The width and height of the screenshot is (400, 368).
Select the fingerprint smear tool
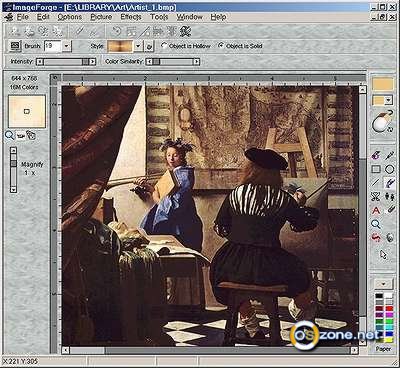[390, 238]
